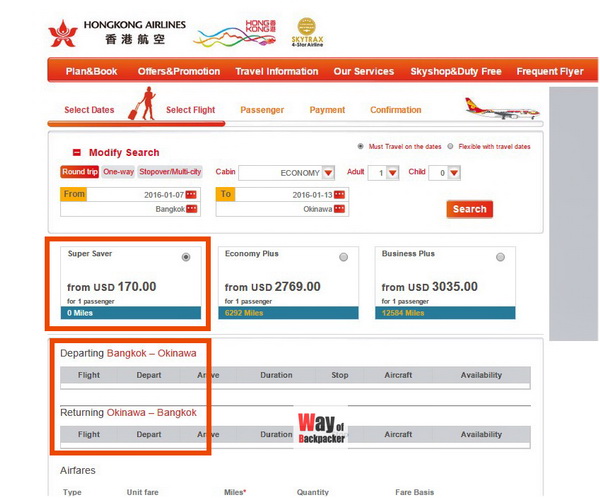Click the Stop header in the departing table
Image resolution: width=600 pixels, height=498 pixels.
pos(339,375)
